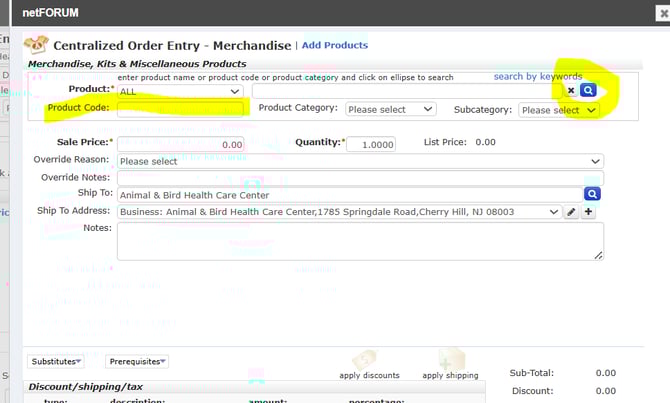Close the netFORUM dialog window

point(661,13)
